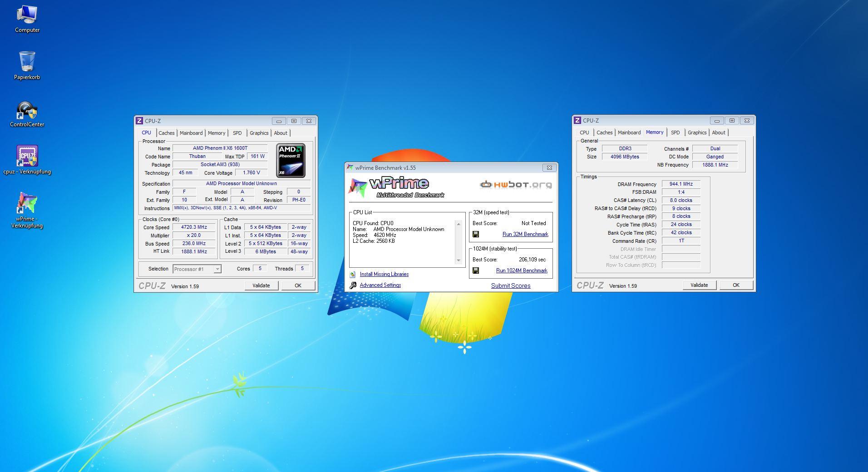Image resolution: width=868 pixels, height=472 pixels.
Task: Click the Size value 4096 MBytes
Action: pos(625,157)
